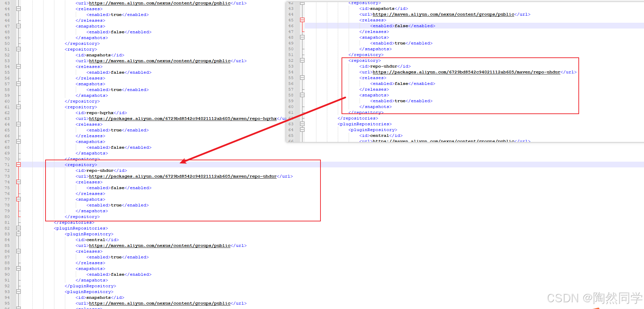Open the maven.aliyun.com URL on line 44, right editor
The image size is (644, 309).
443,14
